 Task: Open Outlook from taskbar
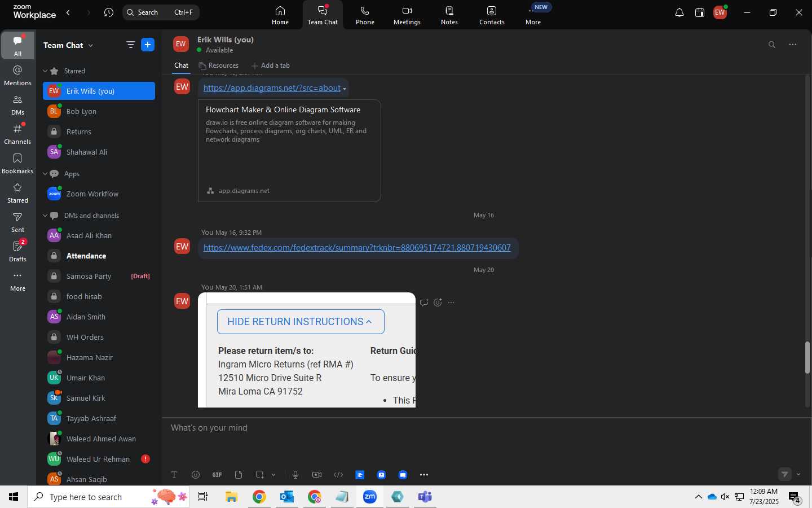coord(287,497)
